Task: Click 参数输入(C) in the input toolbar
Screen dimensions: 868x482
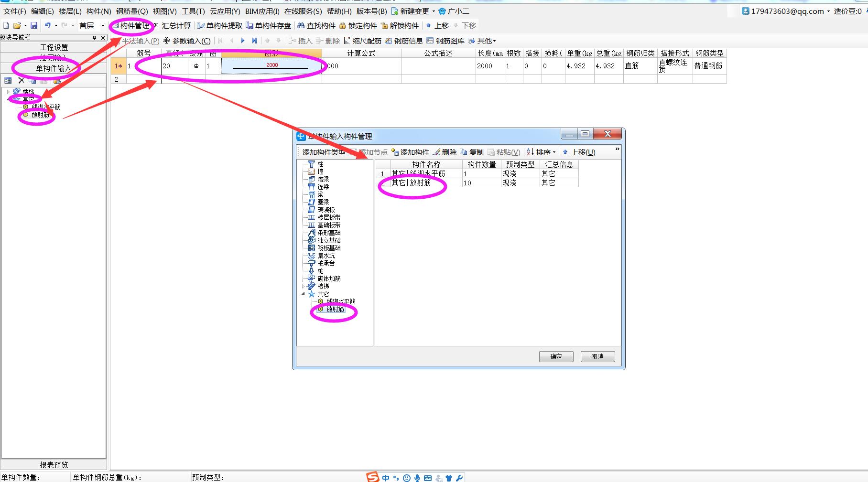Action: 187,41
